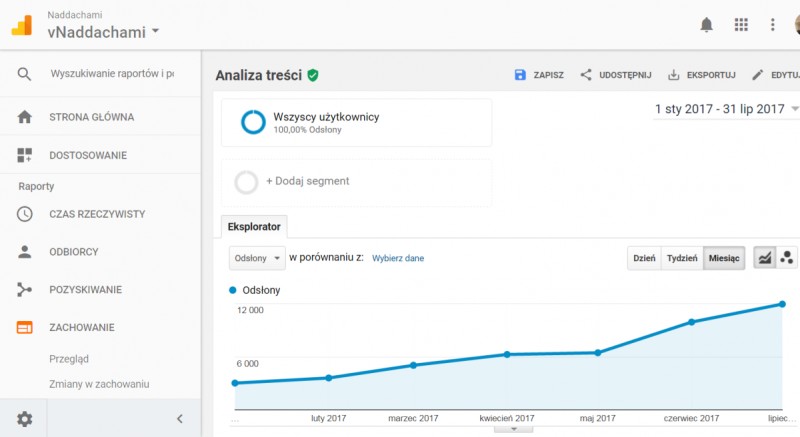Open Zmiany w zachowaniu report
The width and height of the screenshot is (800, 437).
coord(99,384)
